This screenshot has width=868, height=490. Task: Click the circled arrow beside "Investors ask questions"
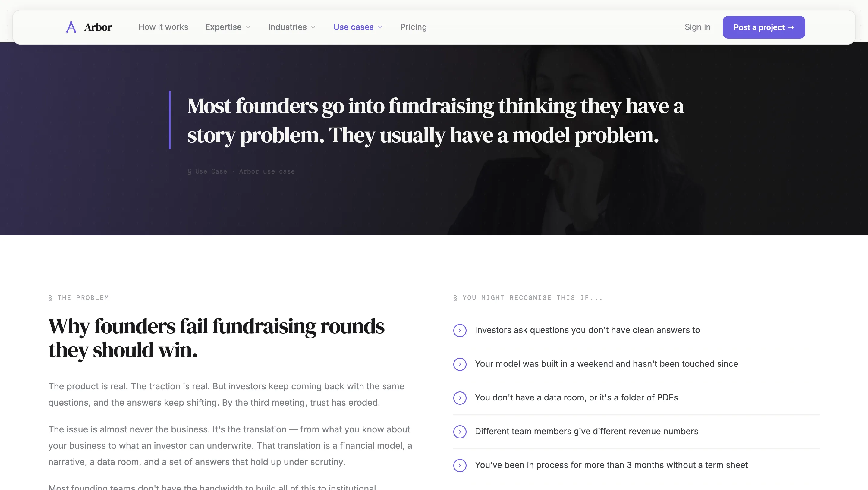460,330
